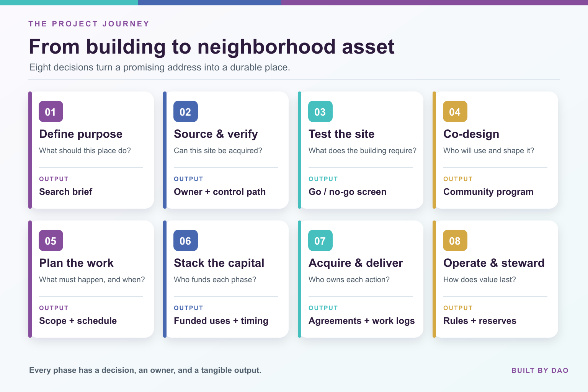Click the "THE PROJECT JOURNEY" eyebrow label

point(89,24)
